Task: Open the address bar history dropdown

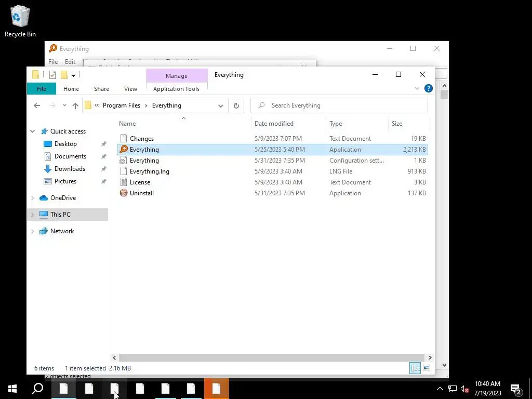Action: 220,105
